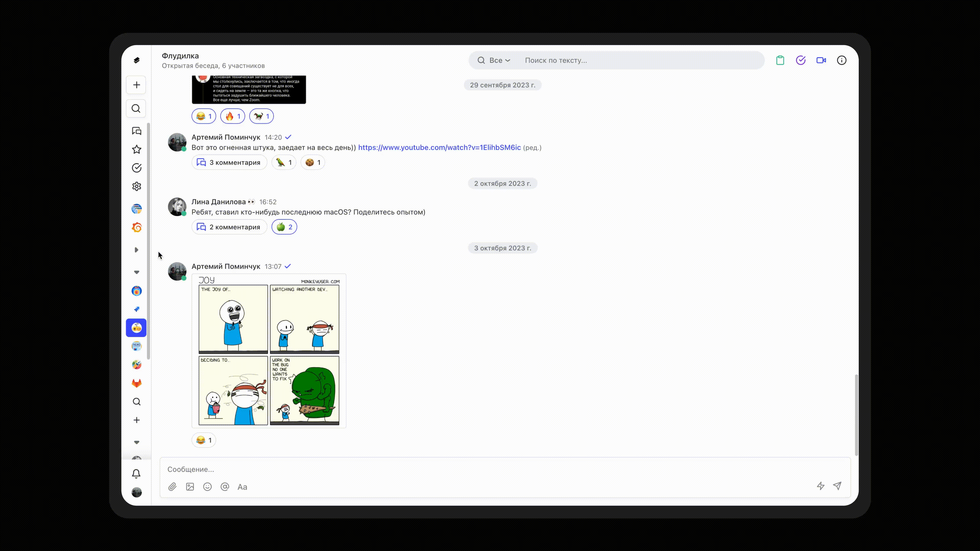
Task: Toggle text formatting Aa option
Action: tap(242, 487)
